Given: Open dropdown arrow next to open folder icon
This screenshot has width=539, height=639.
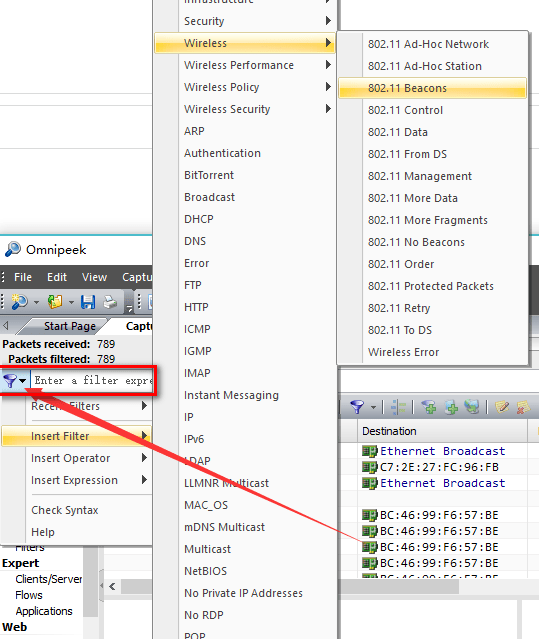Looking at the screenshot, I should tap(71, 302).
